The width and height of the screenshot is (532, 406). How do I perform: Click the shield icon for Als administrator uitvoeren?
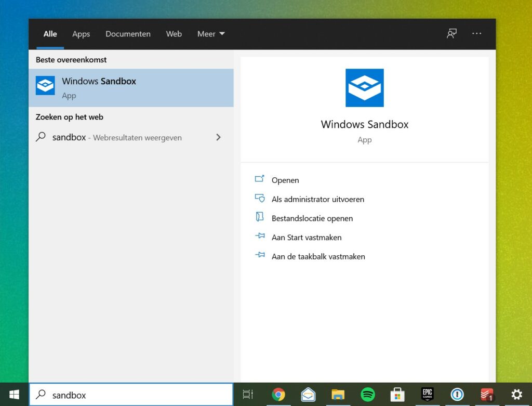pos(260,198)
